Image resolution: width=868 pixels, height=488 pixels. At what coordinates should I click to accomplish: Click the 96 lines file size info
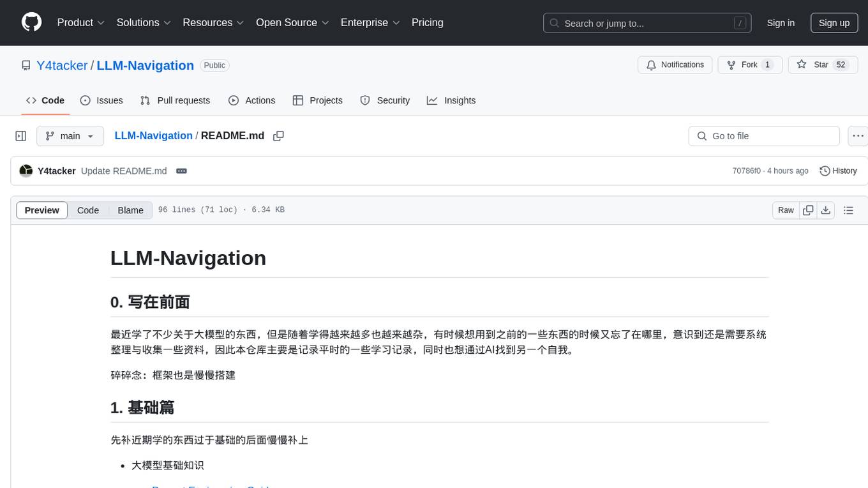pos(221,210)
